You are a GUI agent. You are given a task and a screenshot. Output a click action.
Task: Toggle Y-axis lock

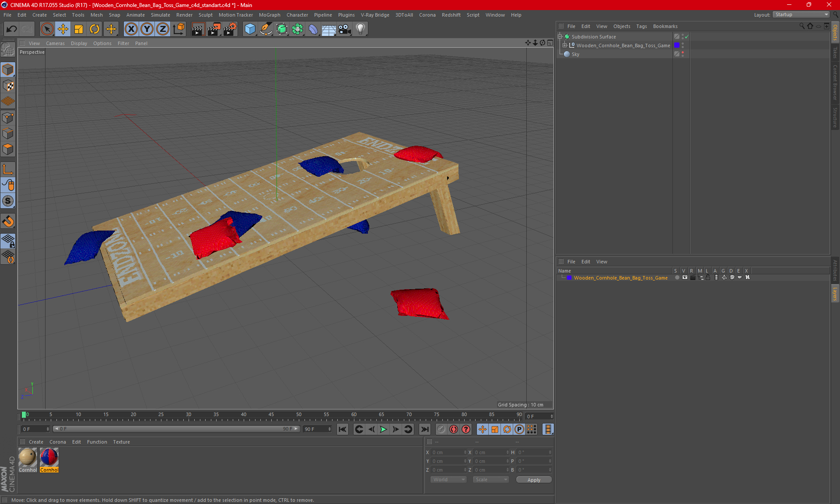[147, 29]
